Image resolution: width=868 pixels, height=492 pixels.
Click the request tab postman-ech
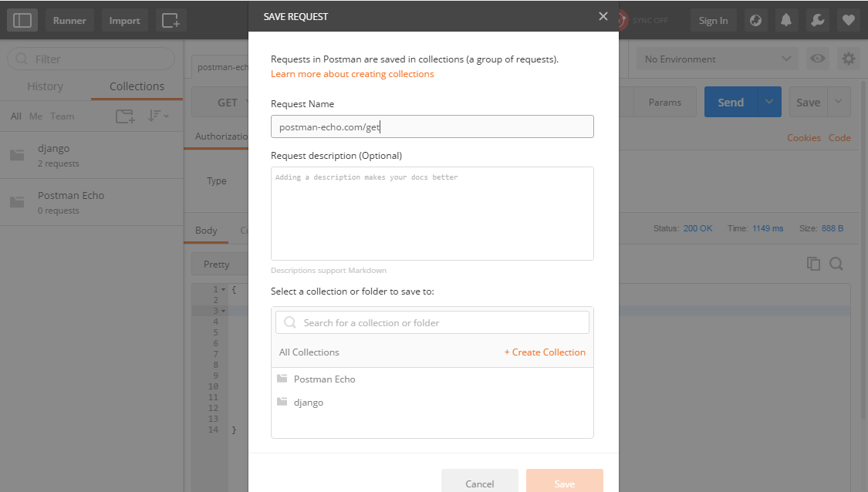pyautogui.click(x=221, y=67)
